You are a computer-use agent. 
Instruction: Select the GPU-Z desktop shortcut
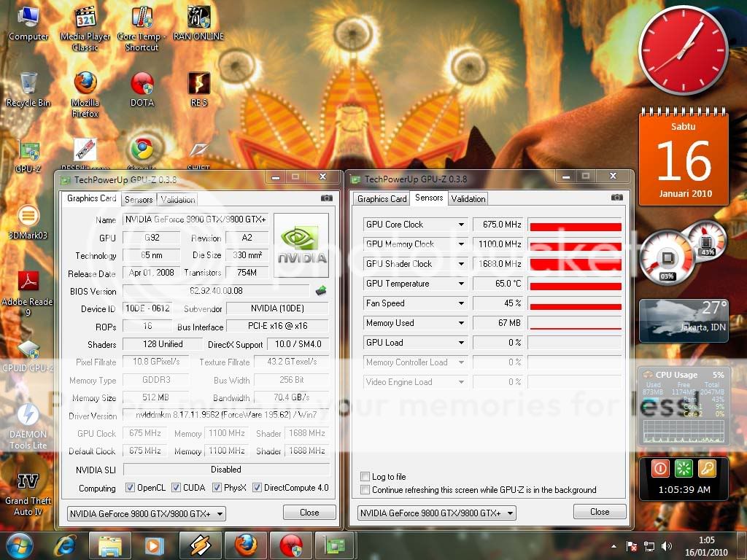click(28, 156)
